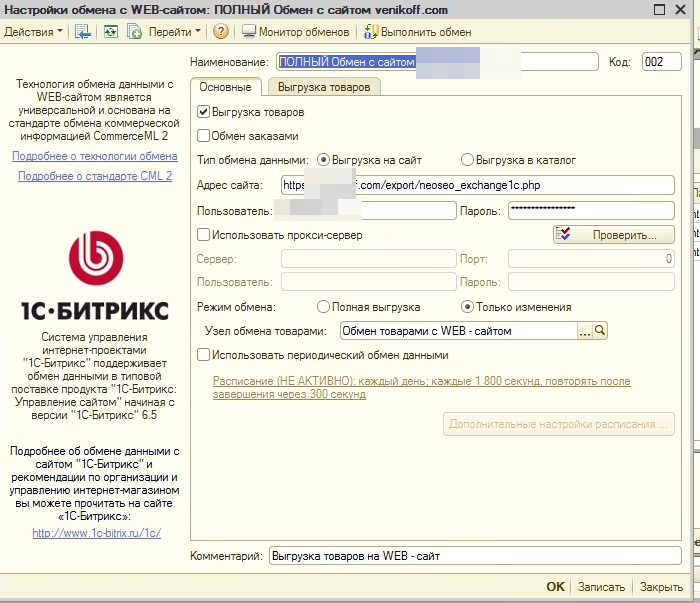Viewport: 700px width, 603px height.
Task: Select the Только изменения radio button
Action: pyautogui.click(x=467, y=307)
